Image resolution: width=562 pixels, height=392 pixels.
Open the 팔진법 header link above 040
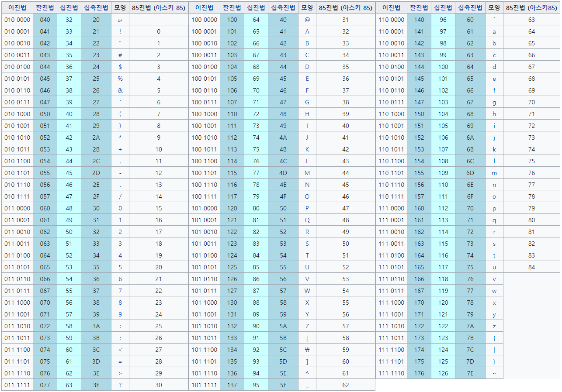click(x=45, y=8)
